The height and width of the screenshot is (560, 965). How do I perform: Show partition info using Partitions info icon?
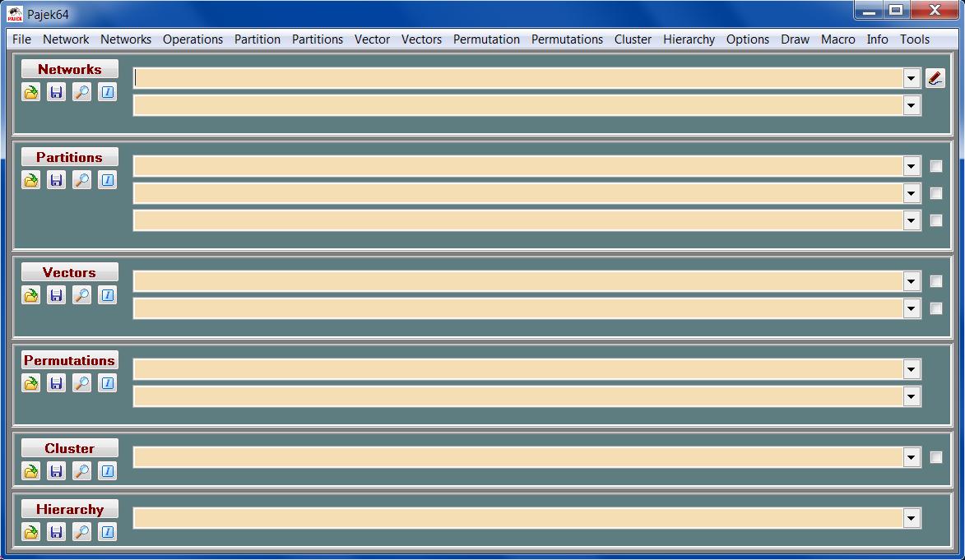click(107, 180)
